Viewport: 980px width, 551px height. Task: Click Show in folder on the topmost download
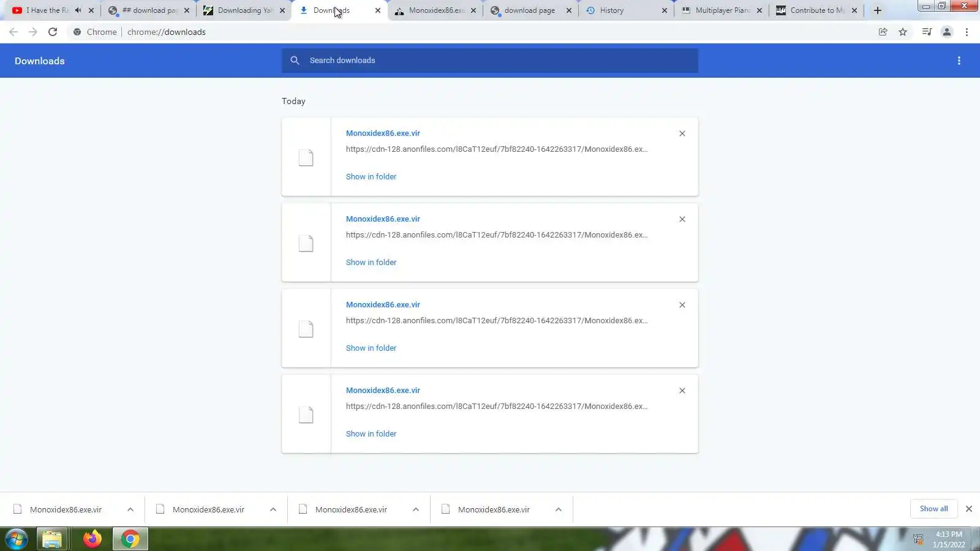coord(371,176)
